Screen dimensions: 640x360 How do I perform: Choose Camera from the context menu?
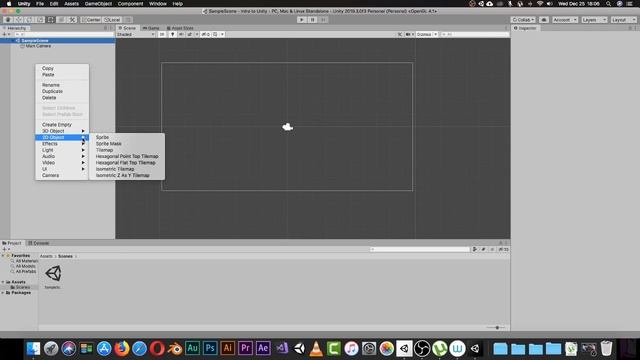[x=51, y=176]
